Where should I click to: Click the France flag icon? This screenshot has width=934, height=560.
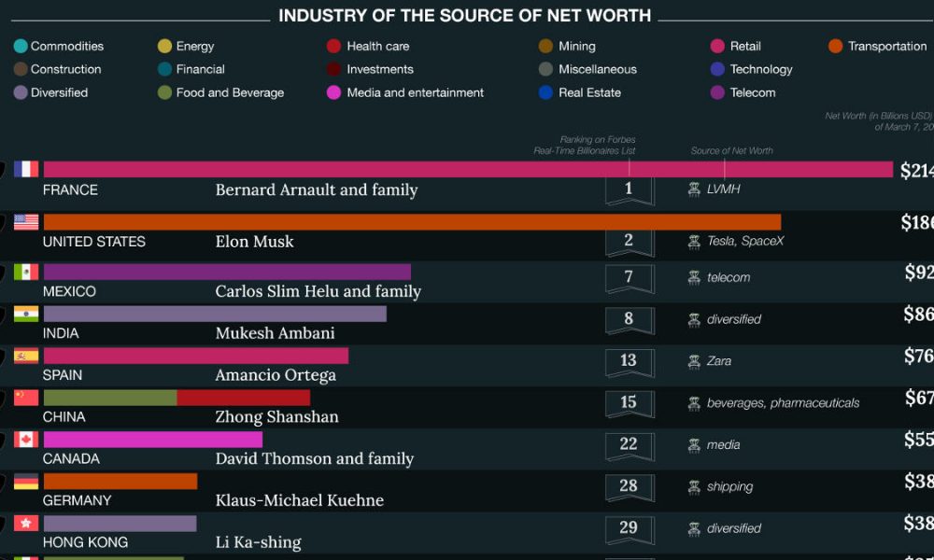click(x=25, y=169)
